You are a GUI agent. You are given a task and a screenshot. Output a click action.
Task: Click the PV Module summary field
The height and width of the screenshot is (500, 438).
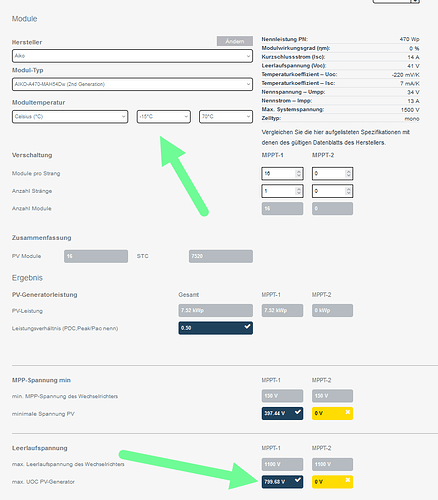96,256
